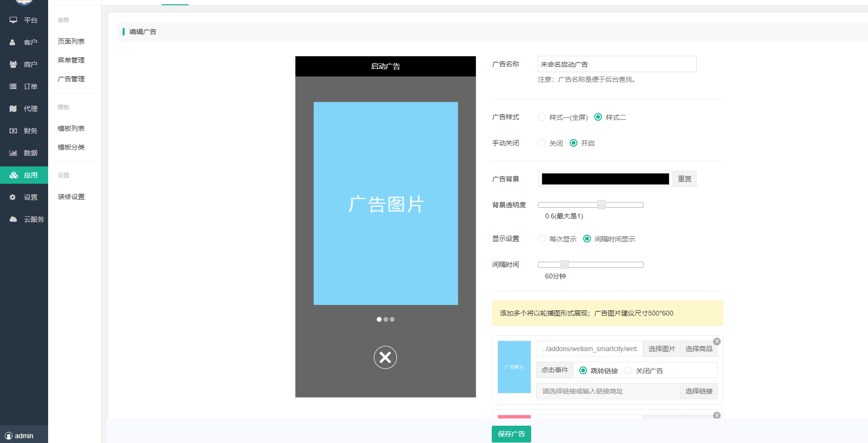868x443 pixels.
Task: Click the map icon beside 代理
Action: pyautogui.click(x=13, y=109)
